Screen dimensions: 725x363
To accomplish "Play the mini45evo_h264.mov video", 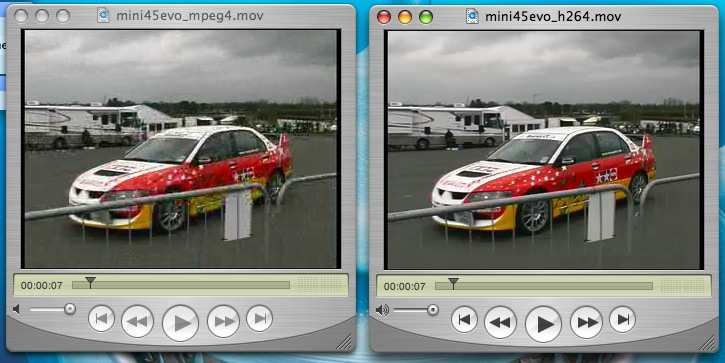I will coord(543,323).
